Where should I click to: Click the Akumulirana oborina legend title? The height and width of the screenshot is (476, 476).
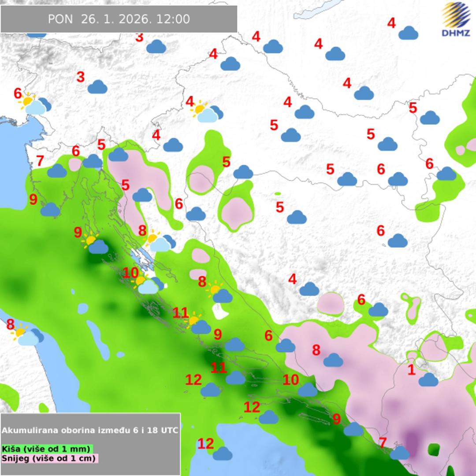click(90, 430)
